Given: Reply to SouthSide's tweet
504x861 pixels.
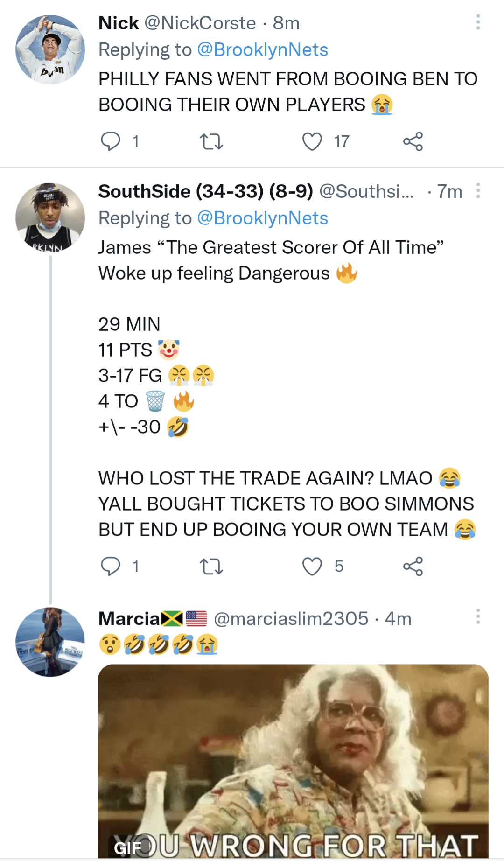Looking at the screenshot, I should click(x=111, y=566).
